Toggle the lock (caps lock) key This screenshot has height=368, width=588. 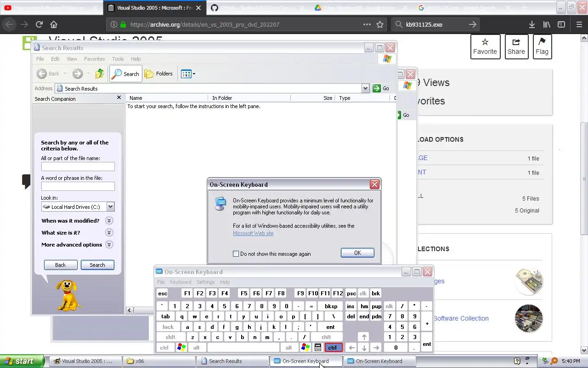168,327
